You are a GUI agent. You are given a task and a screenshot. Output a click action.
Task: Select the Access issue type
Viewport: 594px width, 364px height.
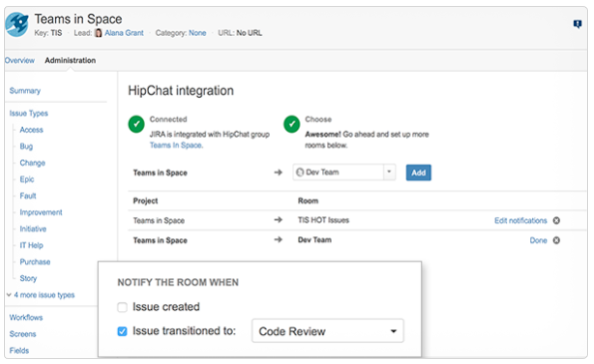click(x=31, y=130)
